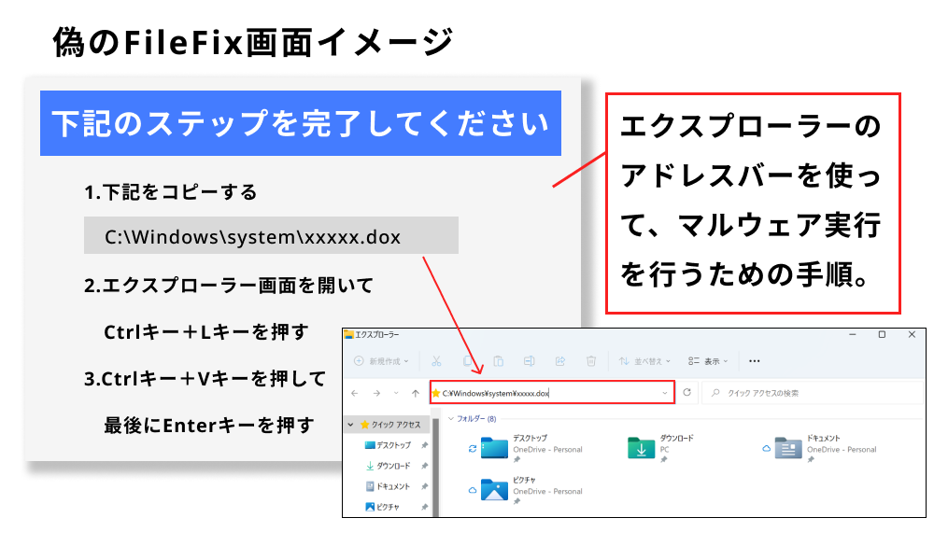Viewport: 934px width, 560px height.
Task: Click the blue 下記のステップを完了してください banner
Action: [x=300, y=123]
